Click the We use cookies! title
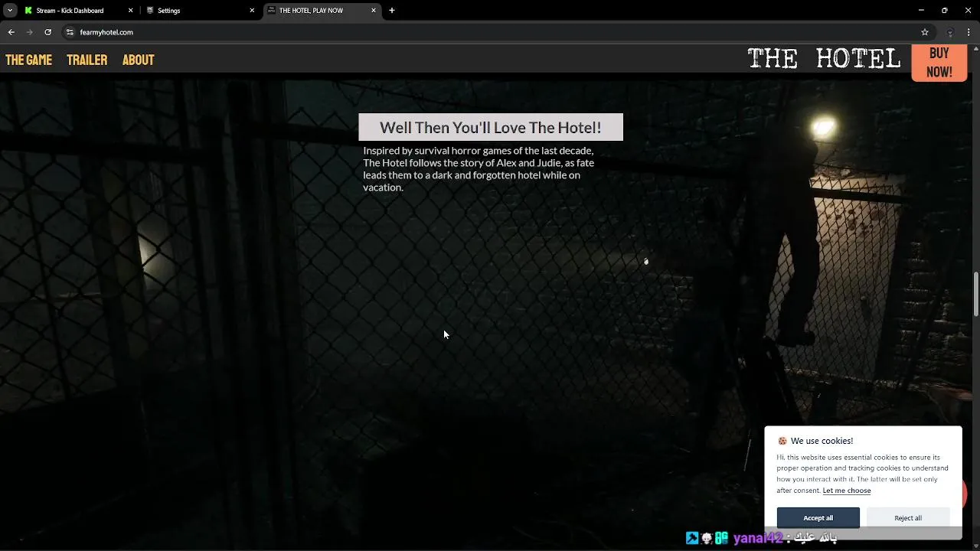Image resolution: width=980 pixels, height=551 pixels. [822, 441]
